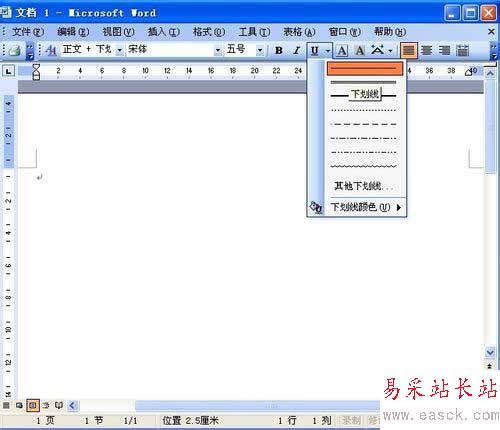
Task: Click the toolbar options arrow at right end
Action: coord(494,51)
